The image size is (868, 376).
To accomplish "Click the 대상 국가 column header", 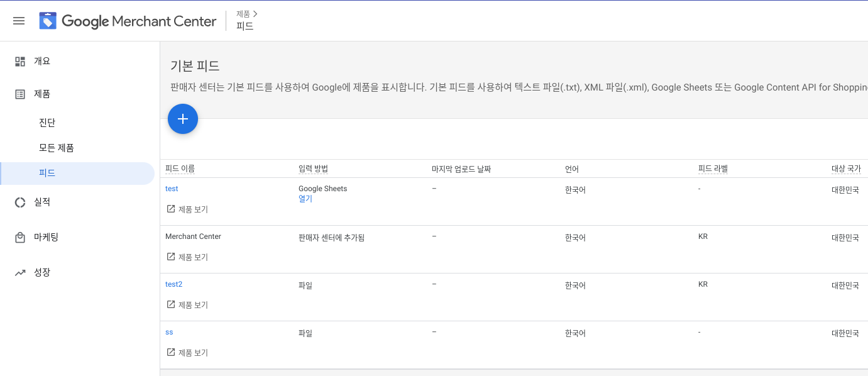I will pyautogui.click(x=846, y=169).
